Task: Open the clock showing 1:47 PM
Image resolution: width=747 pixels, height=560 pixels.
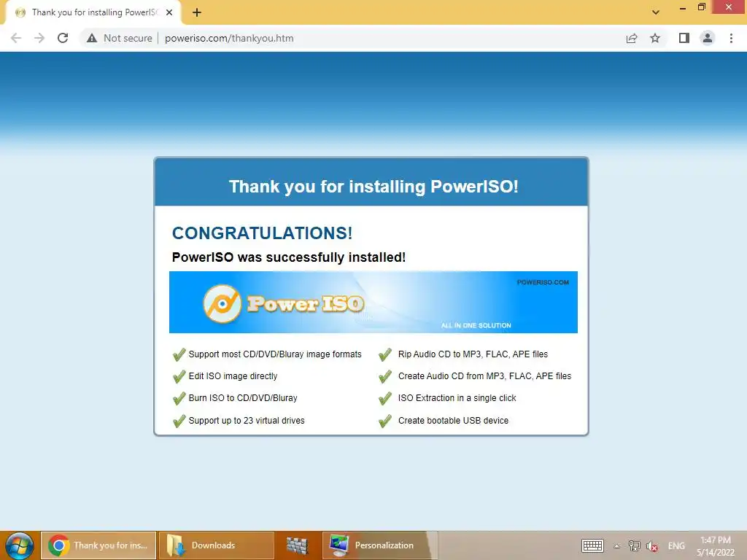Action: pyautogui.click(x=716, y=546)
